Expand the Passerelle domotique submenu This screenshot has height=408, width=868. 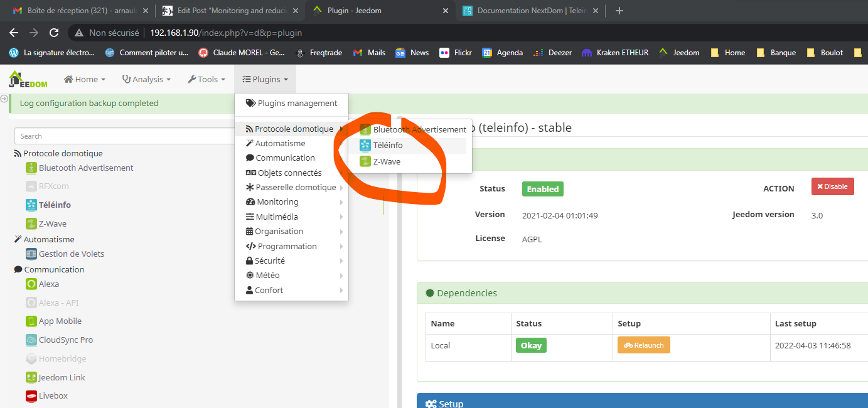pyautogui.click(x=291, y=187)
